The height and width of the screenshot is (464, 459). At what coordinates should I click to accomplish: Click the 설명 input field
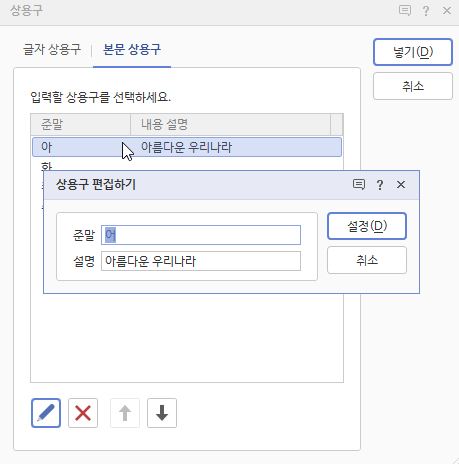coord(201,261)
